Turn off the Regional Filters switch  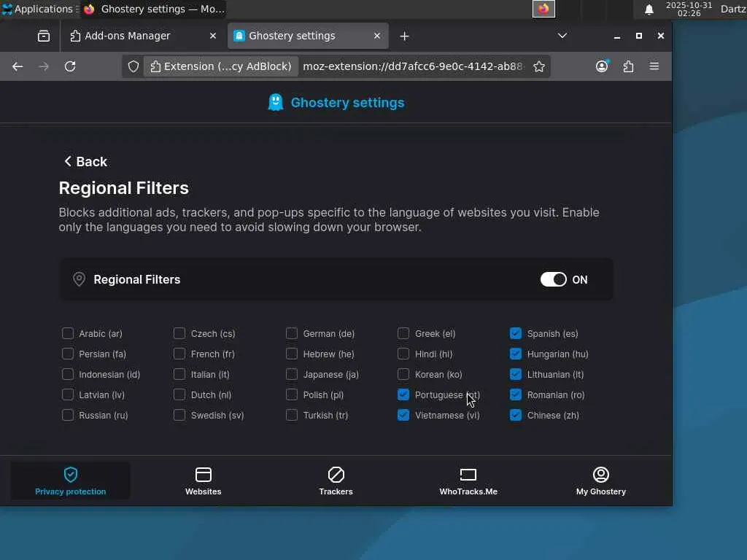point(553,279)
